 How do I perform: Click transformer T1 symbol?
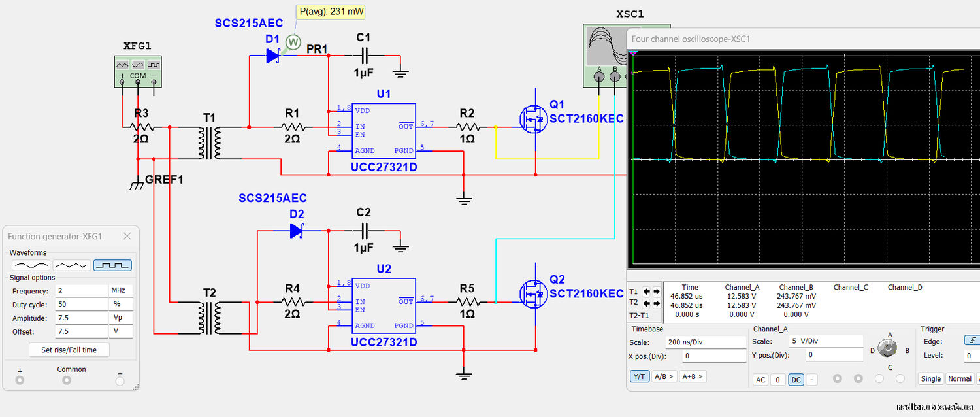pyautogui.click(x=209, y=143)
